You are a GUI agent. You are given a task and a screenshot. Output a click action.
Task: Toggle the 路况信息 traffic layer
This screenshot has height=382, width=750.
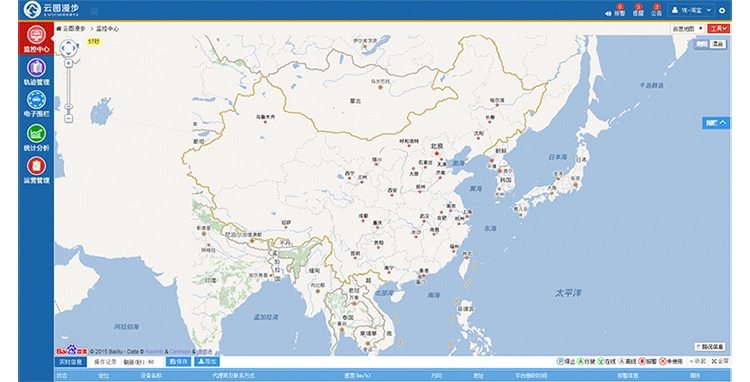click(710, 347)
